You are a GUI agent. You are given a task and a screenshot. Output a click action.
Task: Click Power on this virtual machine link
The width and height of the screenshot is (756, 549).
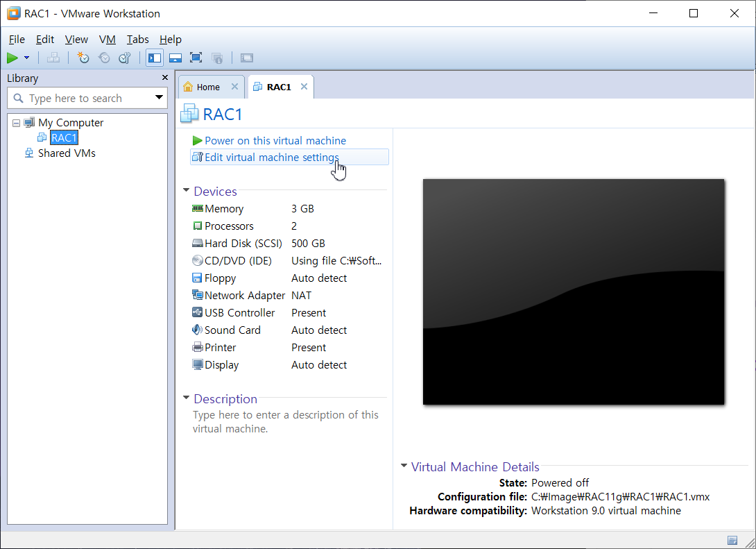(x=275, y=141)
